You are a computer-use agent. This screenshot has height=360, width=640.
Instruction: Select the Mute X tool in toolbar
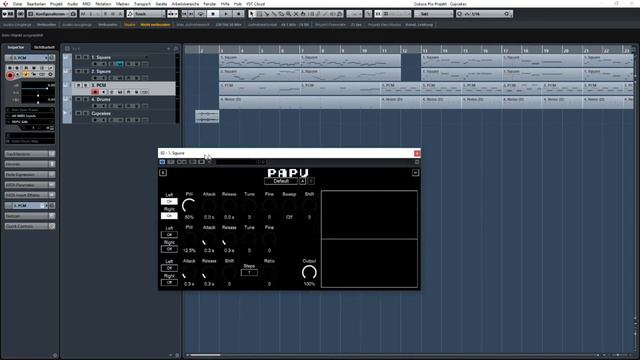[x=296, y=14]
